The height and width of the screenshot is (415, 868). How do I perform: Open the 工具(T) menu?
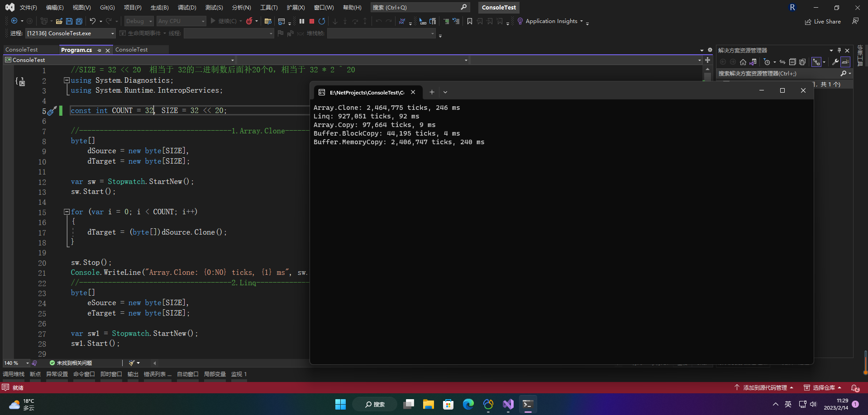(269, 8)
